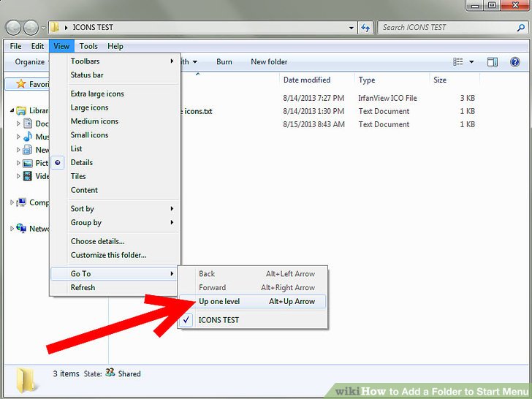This screenshot has height=399, width=532.
Task: Open the Help menu
Action: (x=115, y=46)
